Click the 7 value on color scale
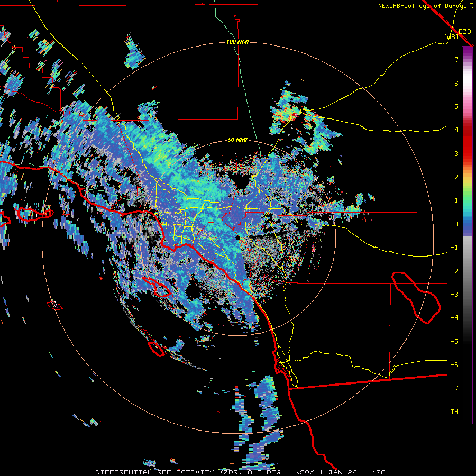 pyautogui.click(x=456, y=59)
